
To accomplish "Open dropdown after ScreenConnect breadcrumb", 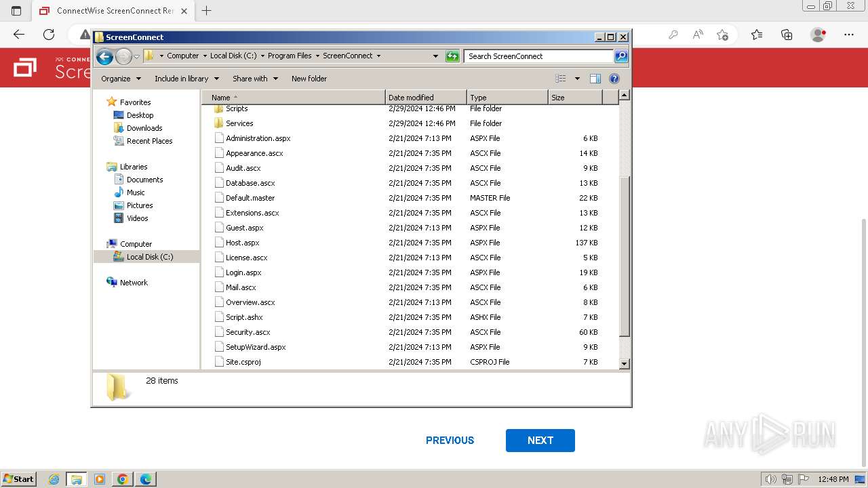I will pyautogui.click(x=378, y=56).
